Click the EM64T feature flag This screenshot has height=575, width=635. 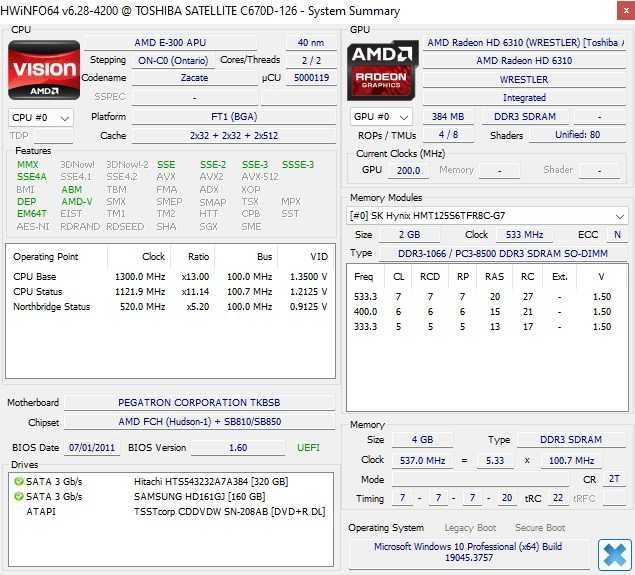click(x=32, y=214)
